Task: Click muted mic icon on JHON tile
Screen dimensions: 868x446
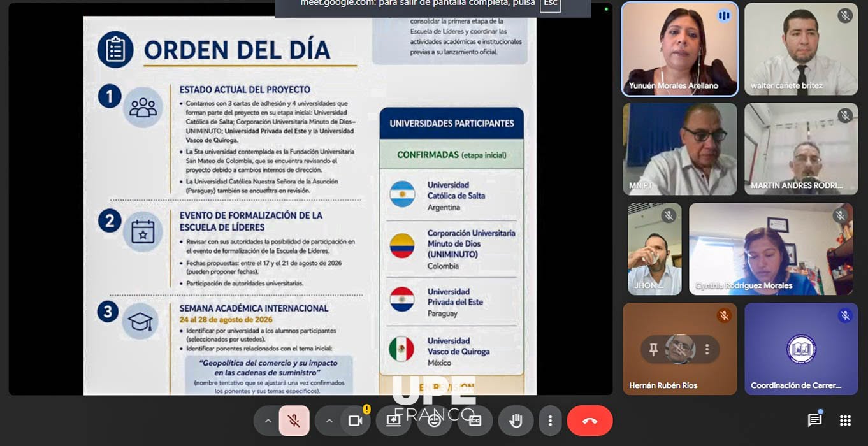Action: (x=669, y=215)
